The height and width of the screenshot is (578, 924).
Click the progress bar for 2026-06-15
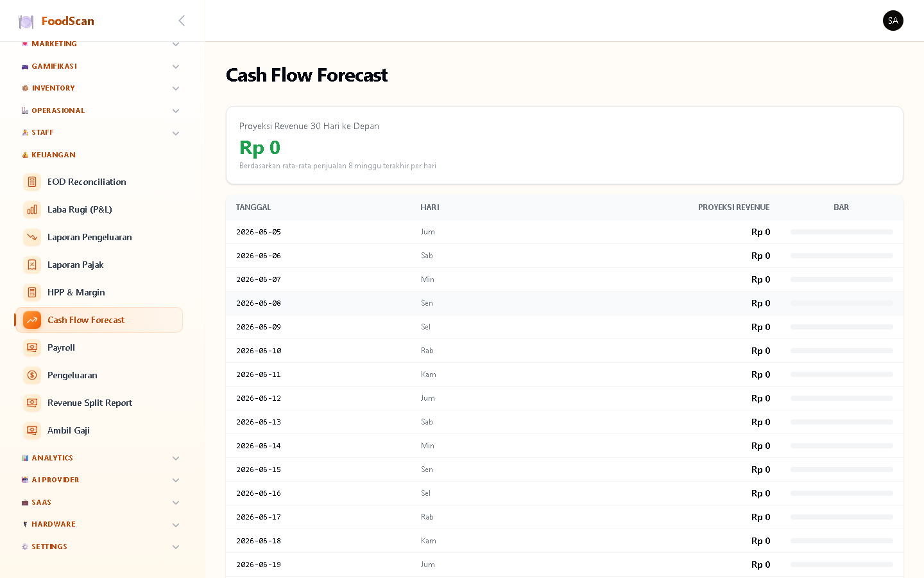click(841, 469)
